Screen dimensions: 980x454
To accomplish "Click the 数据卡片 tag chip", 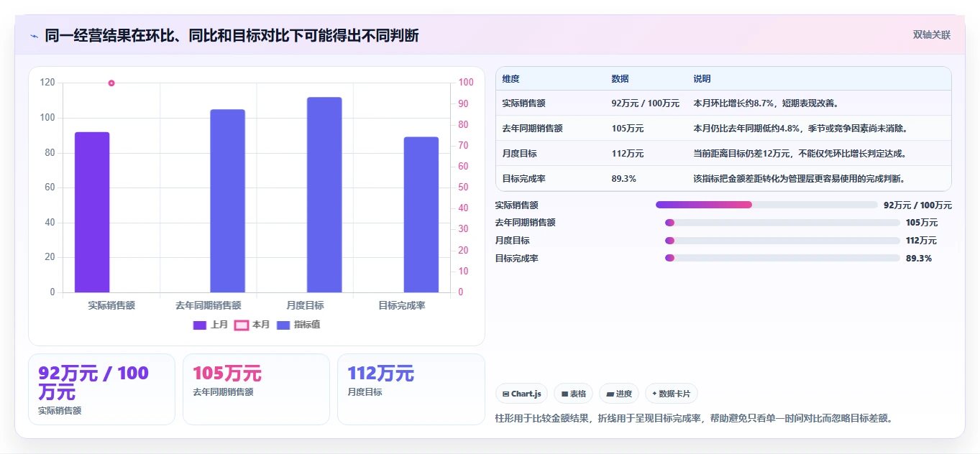I will click(671, 394).
